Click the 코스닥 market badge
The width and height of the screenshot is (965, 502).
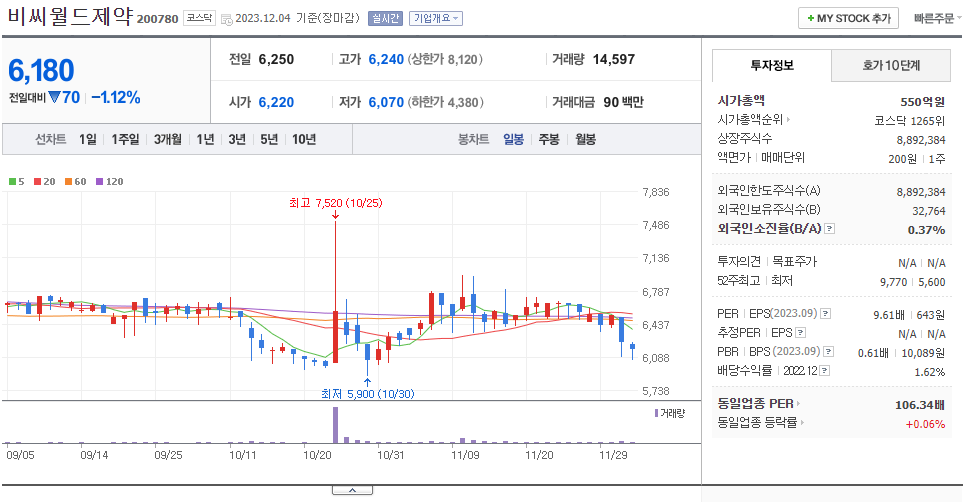click(199, 18)
